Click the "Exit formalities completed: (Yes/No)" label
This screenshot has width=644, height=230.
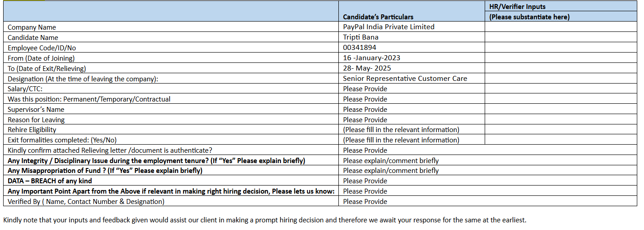(x=62, y=140)
